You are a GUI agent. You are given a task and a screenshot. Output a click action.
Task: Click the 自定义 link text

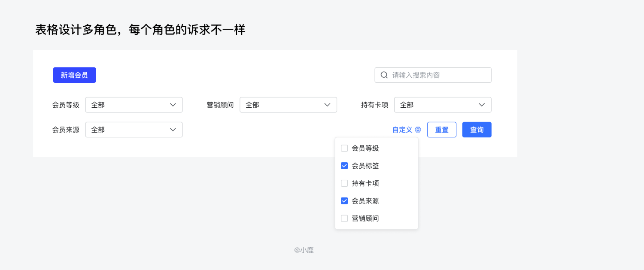pyautogui.click(x=402, y=130)
